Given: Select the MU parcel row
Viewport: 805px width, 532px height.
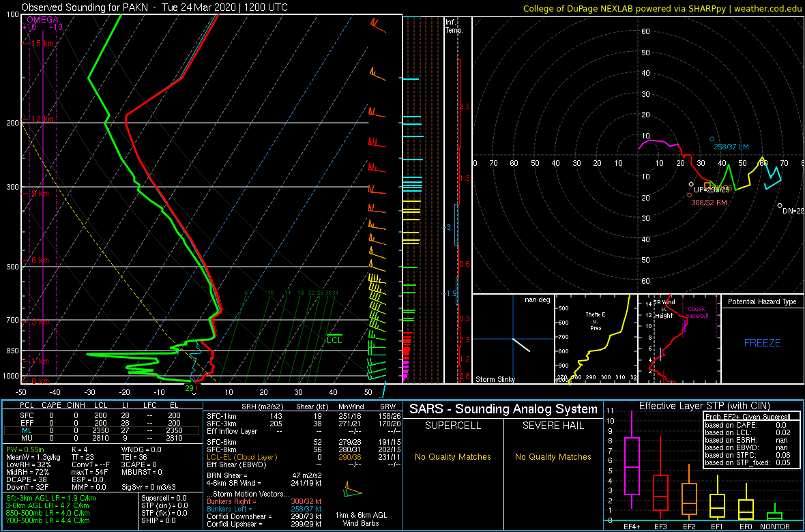Looking at the screenshot, I should tap(103, 439).
